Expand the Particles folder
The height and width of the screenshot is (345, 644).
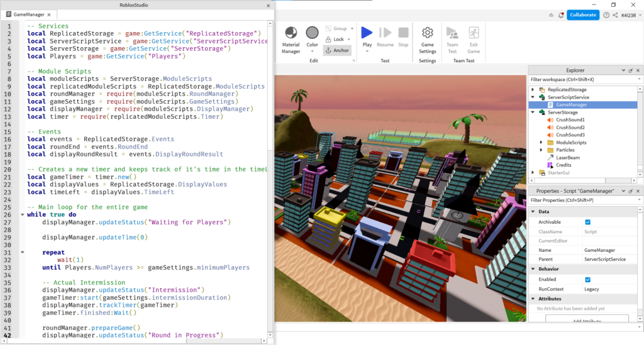click(x=541, y=150)
